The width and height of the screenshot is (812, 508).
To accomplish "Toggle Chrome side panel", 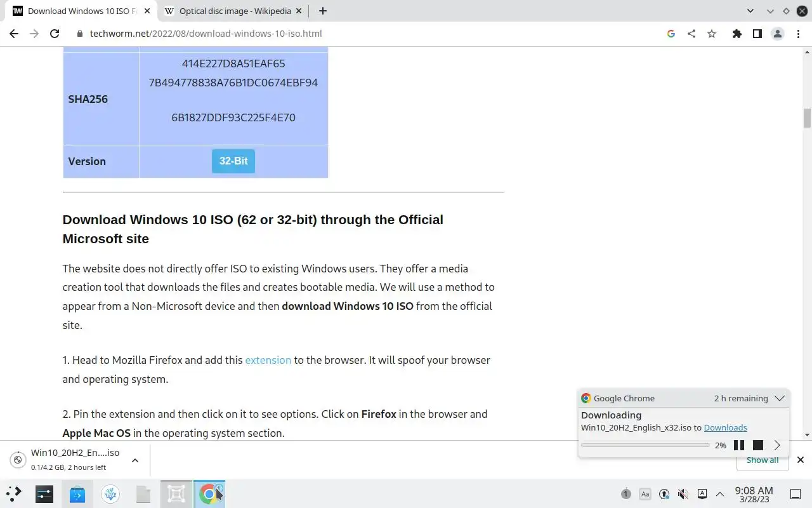I will [x=757, y=34].
